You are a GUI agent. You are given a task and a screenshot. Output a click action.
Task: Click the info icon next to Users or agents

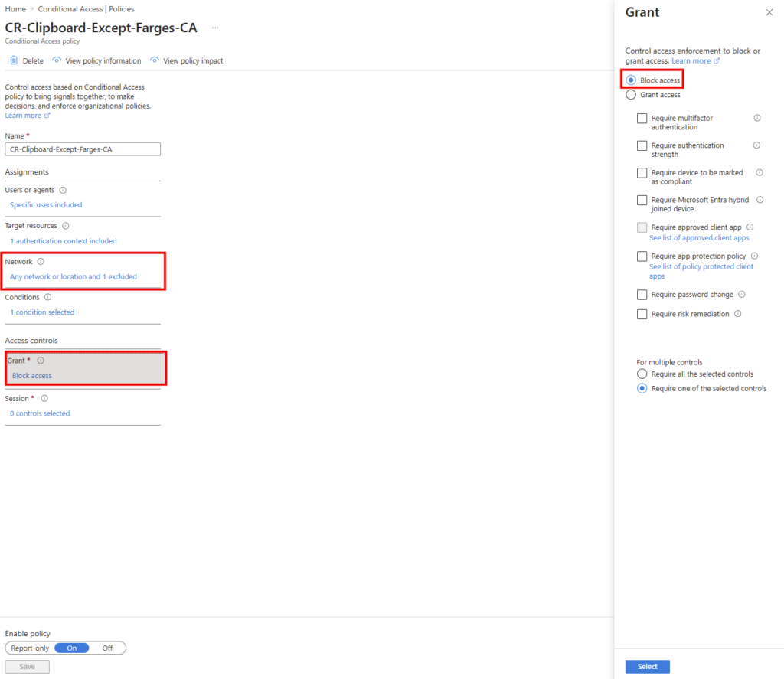click(x=63, y=190)
